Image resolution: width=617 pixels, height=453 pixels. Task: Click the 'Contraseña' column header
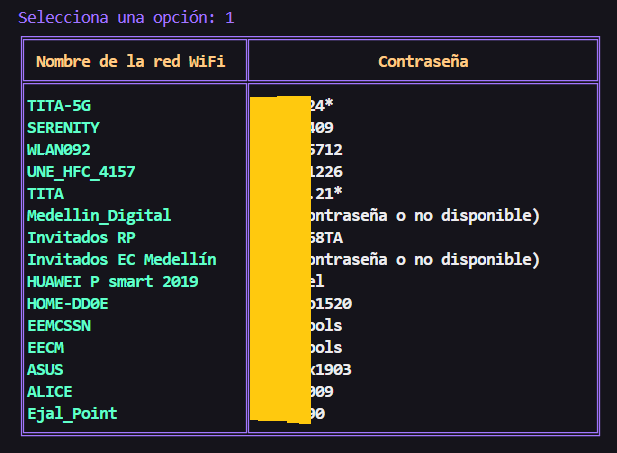pyautogui.click(x=423, y=62)
